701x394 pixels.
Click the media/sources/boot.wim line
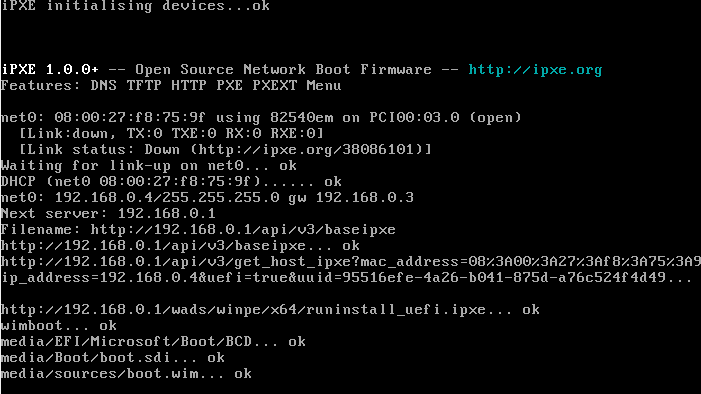126,374
